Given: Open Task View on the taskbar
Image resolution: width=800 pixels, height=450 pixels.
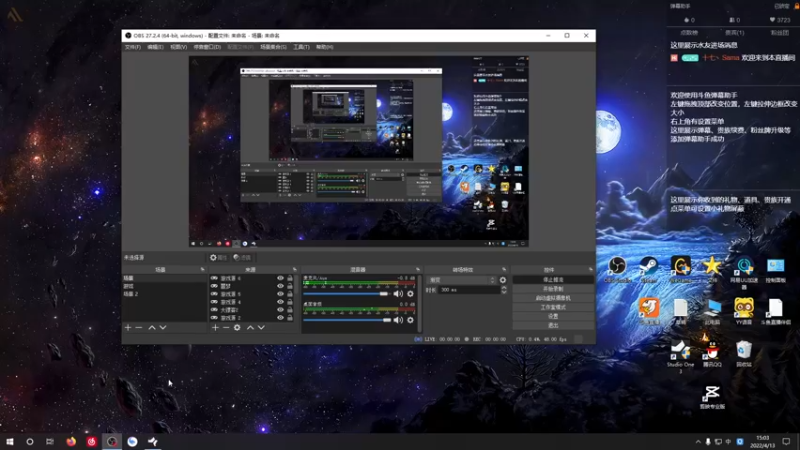Looking at the screenshot, I should click(x=49, y=441).
